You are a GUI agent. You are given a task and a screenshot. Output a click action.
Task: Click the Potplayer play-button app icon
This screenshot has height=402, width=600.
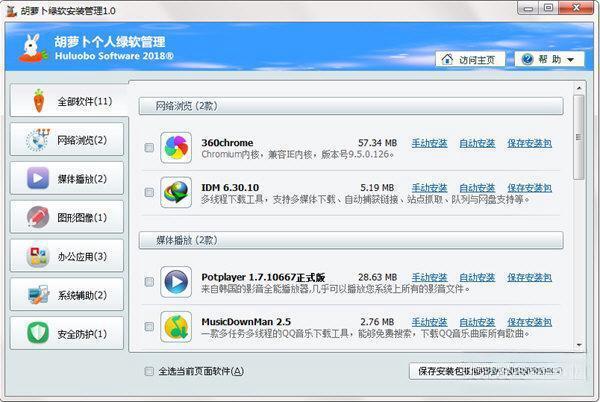pyautogui.click(x=176, y=282)
